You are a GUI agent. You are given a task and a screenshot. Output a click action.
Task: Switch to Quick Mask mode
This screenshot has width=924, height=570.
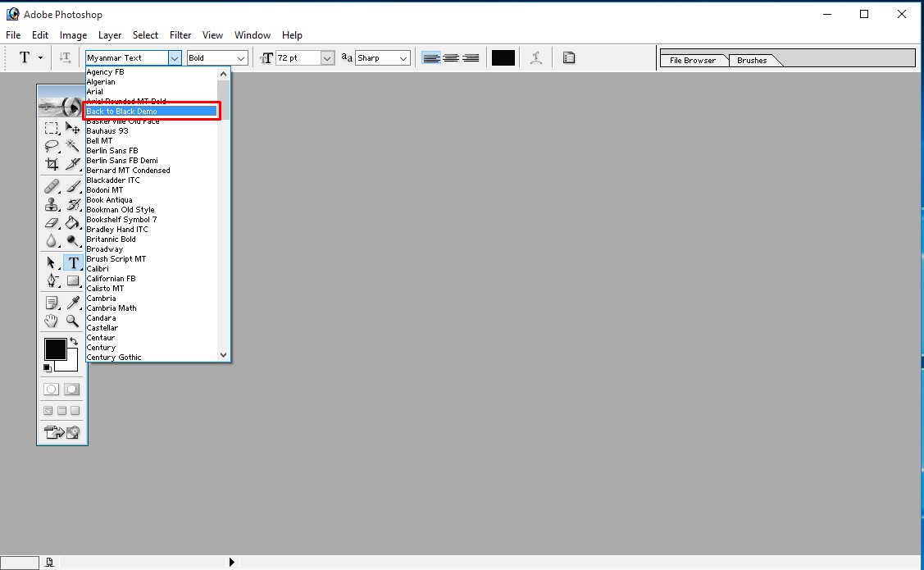pyautogui.click(x=72, y=389)
